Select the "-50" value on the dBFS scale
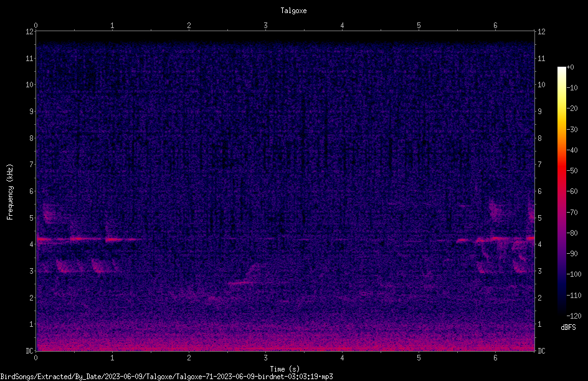 572,171
